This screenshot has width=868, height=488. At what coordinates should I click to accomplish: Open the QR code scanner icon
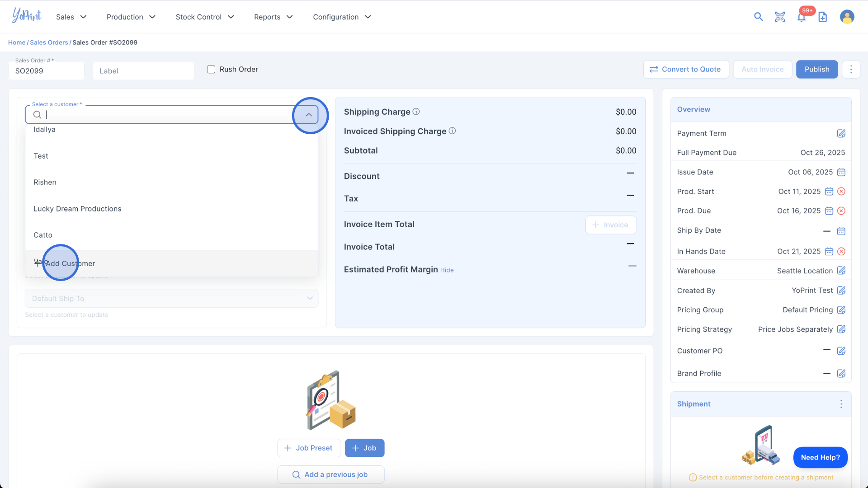coord(780,17)
